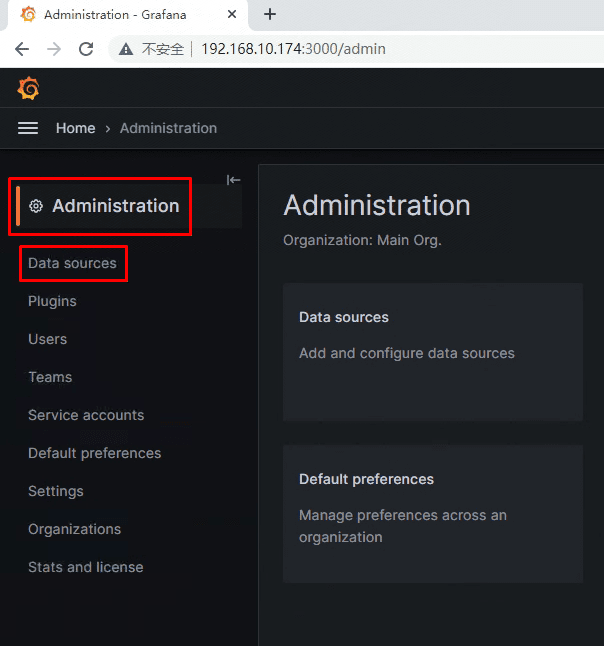Open Settings in the sidebar
604x646 pixels.
coord(56,491)
